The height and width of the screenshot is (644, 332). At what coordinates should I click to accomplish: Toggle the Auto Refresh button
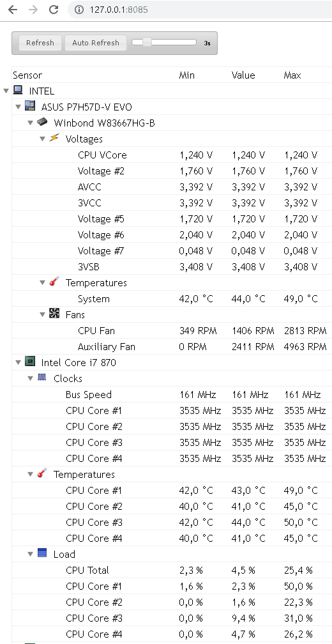pyautogui.click(x=96, y=43)
